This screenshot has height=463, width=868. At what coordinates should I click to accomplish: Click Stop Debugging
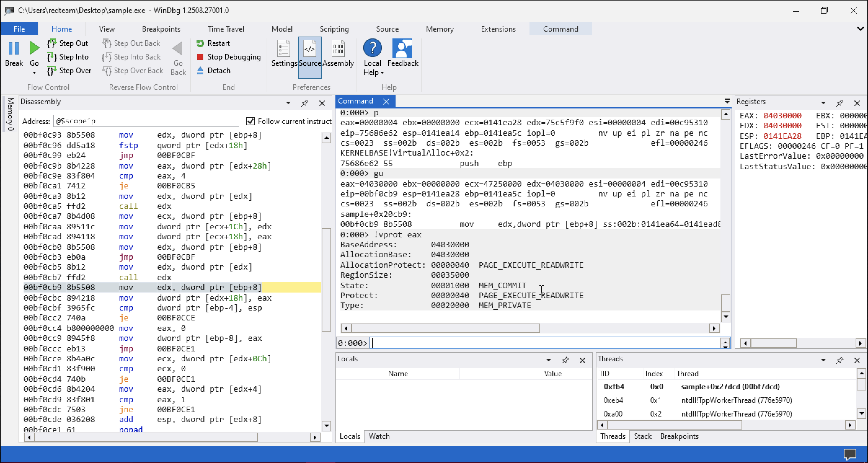(x=229, y=57)
